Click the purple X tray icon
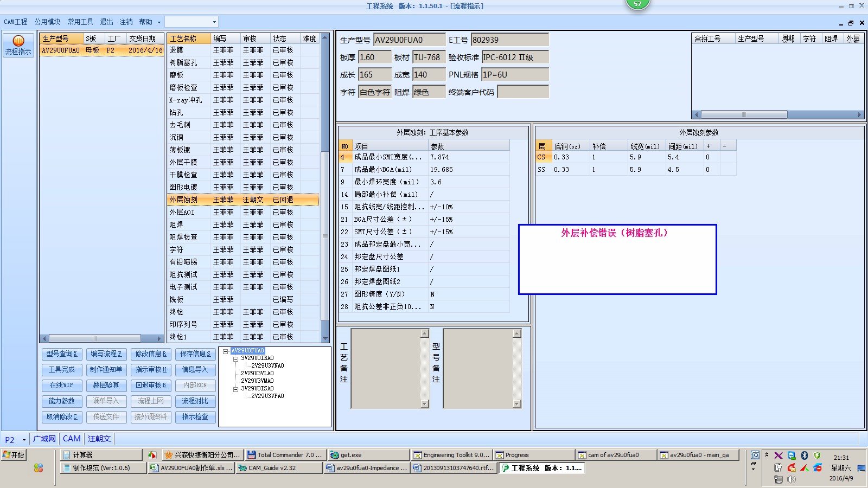This screenshot has width=868, height=488. (778, 455)
